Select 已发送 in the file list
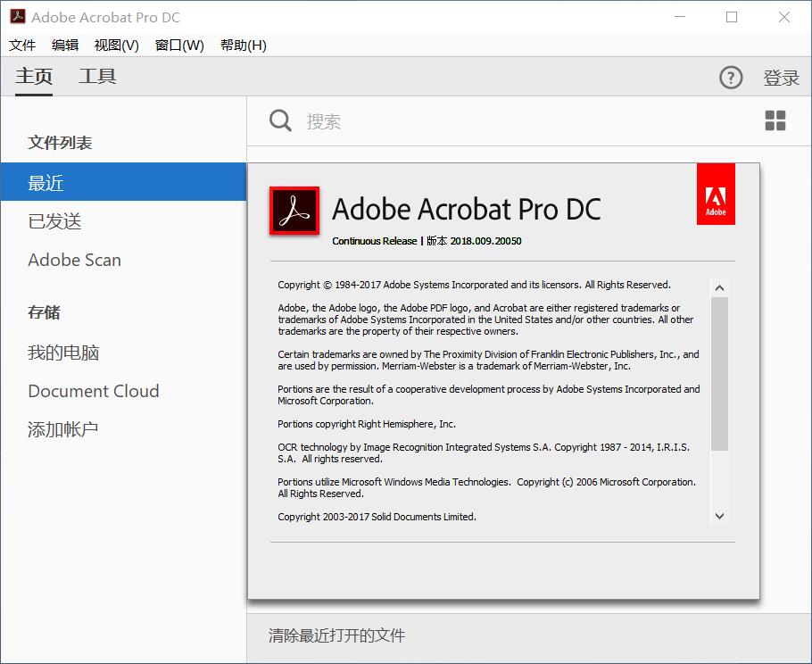Screen dimensions: 812x664 coord(54,221)
